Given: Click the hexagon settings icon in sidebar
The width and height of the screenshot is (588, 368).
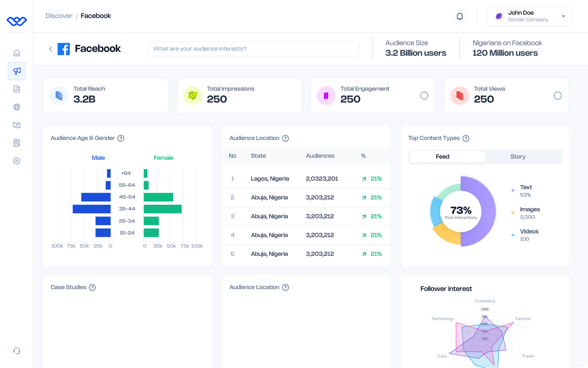Looking at the screenshot, I should pyautogui.click(x=17, y=161).
